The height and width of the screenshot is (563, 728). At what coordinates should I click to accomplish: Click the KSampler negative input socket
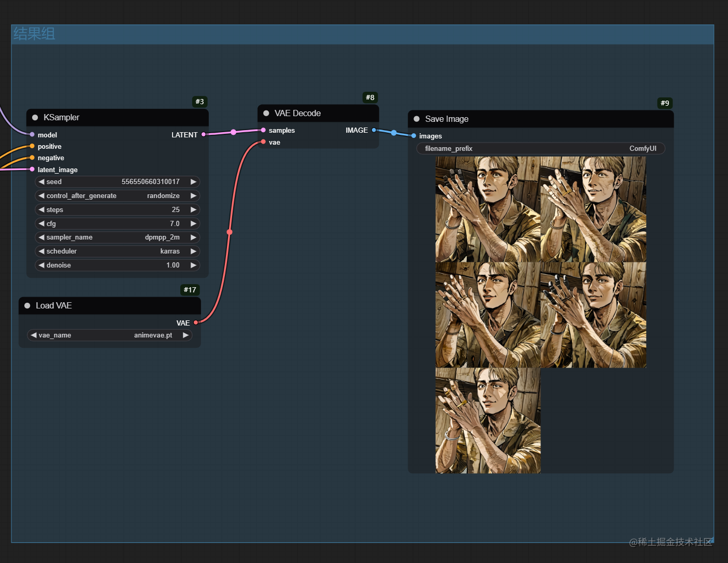(32, 158)
